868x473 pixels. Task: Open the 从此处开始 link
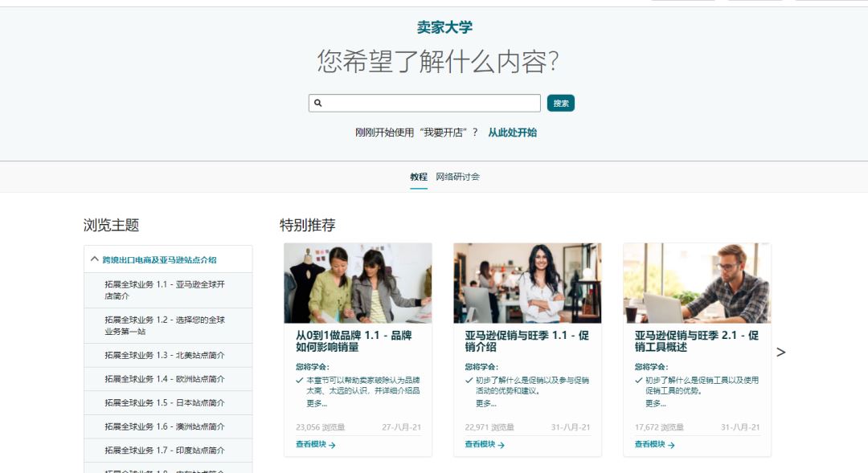(x=512, y=133)
